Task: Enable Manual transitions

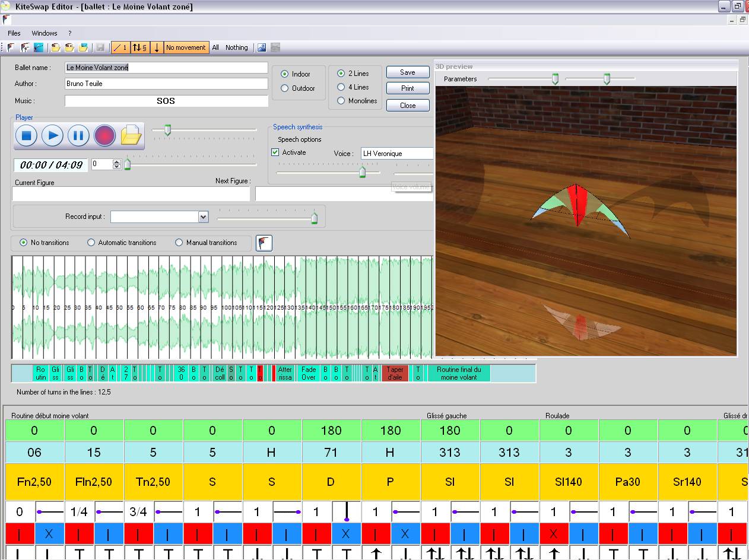Action: click(179, 243)
